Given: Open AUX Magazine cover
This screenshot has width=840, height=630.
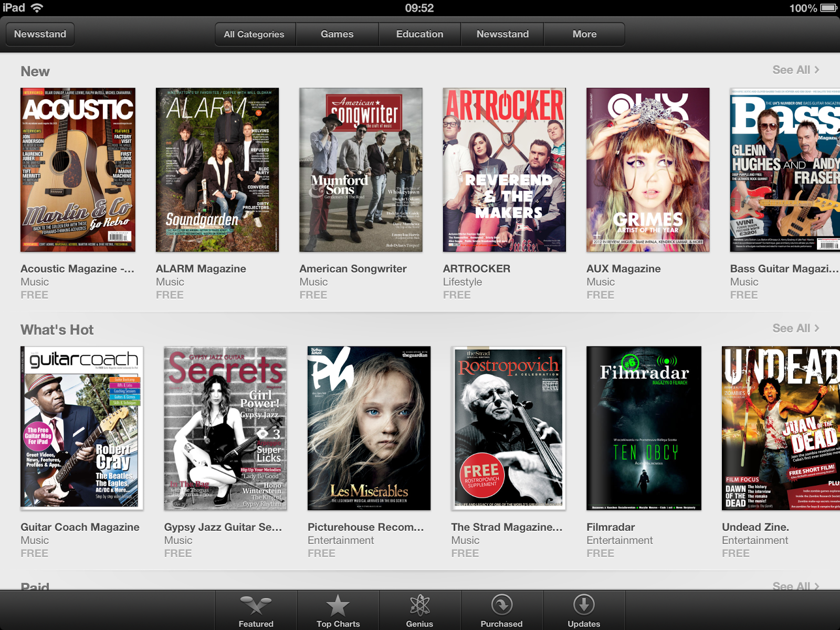Looking at the screenshot, I should pos(648,170).
